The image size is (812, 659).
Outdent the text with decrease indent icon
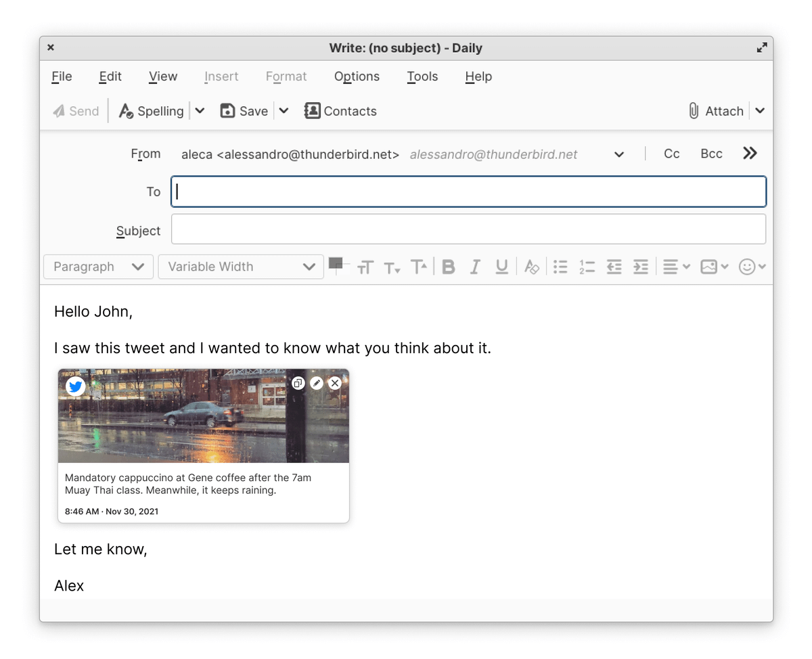point(614,267)
